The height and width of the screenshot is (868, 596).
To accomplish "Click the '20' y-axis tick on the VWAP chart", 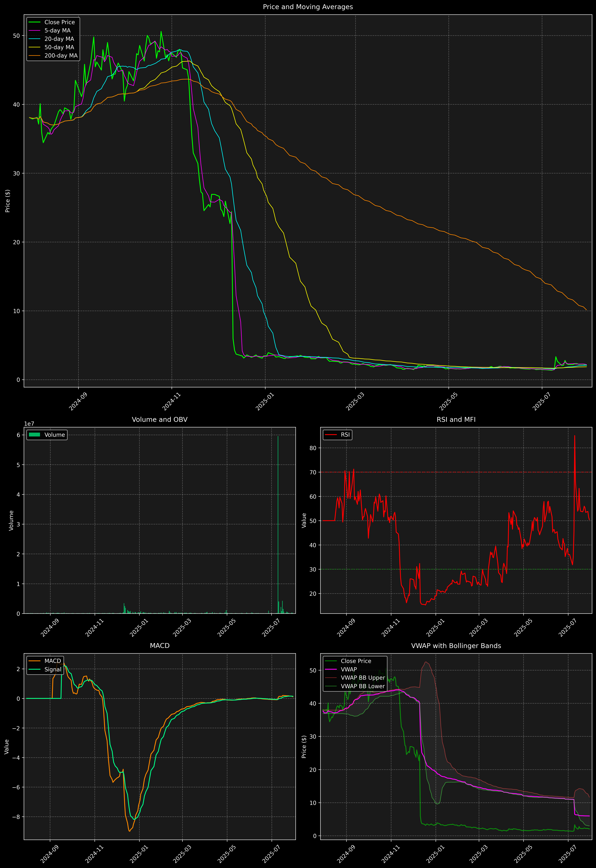I will coord(313,770).
